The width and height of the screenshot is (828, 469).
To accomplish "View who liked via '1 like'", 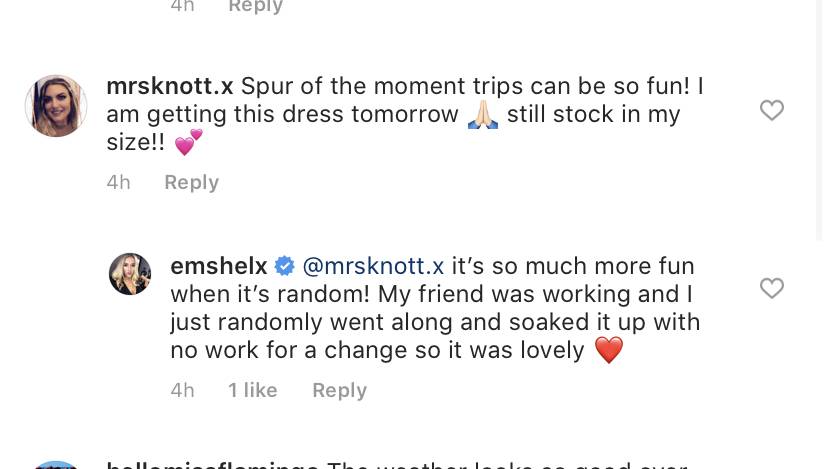I will coord(252,390).
